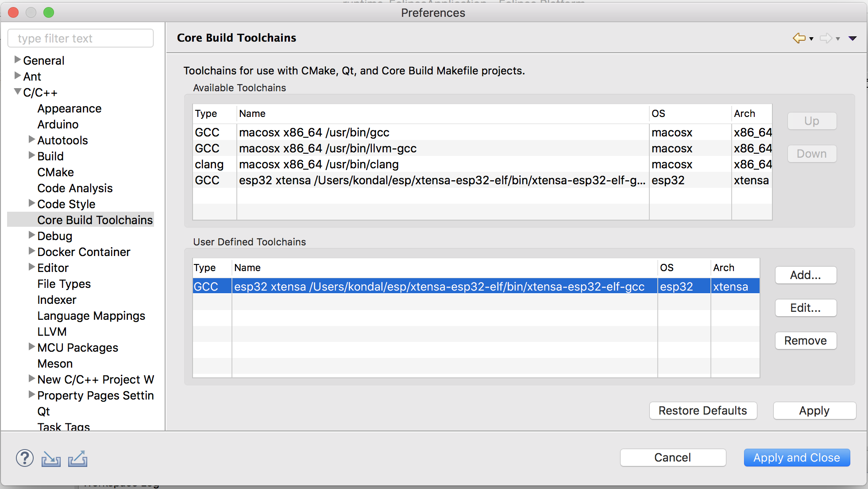Click the Back navigation arrow icon

(799, 38)
